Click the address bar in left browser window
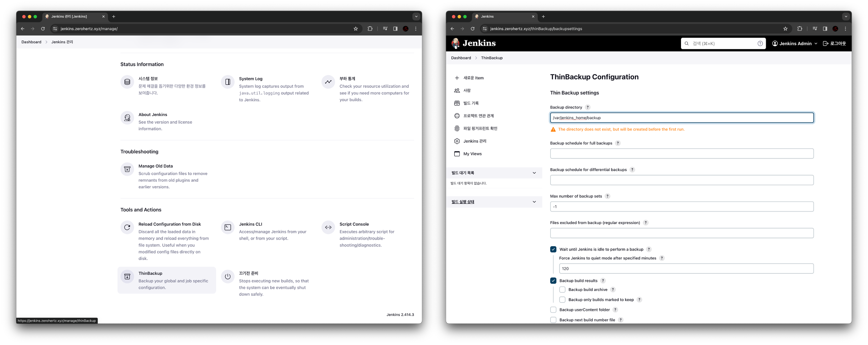 pyautogui.click(x=206, y=29)
